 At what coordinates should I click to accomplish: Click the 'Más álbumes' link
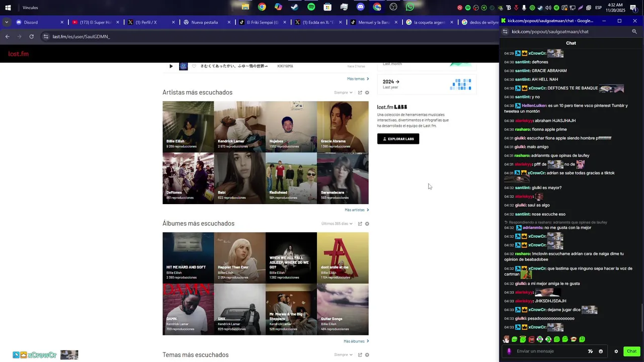click(356, 341)
